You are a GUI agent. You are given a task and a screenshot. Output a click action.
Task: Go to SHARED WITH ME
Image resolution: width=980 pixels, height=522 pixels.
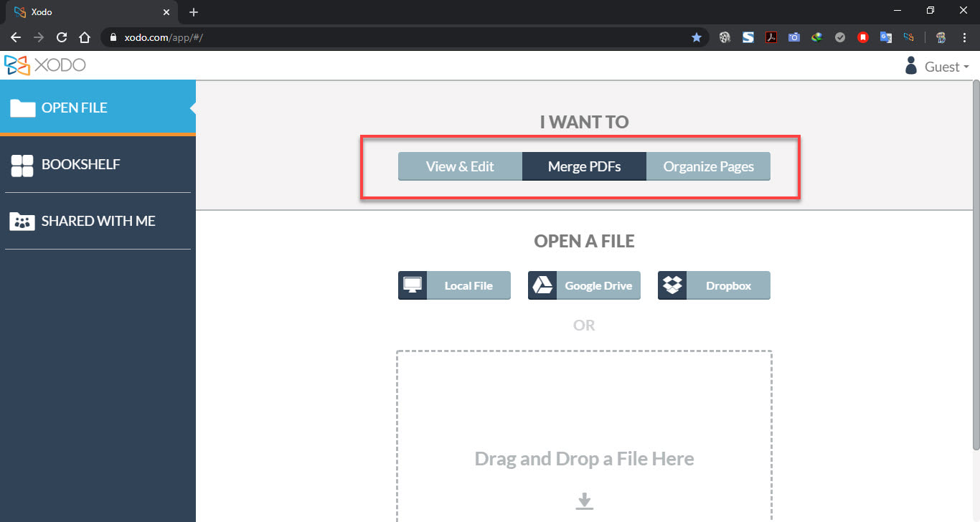[x=98, y=221]
